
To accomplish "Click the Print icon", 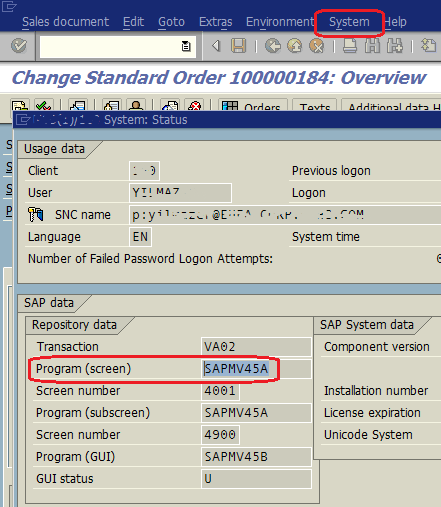I will (x=350, y=46).
